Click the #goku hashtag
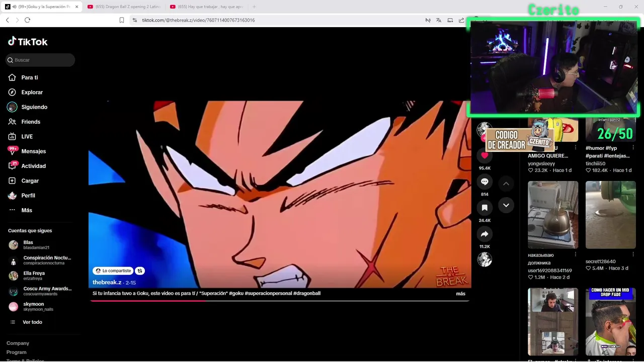Screen dimensions: 644x362 [236, 294]
